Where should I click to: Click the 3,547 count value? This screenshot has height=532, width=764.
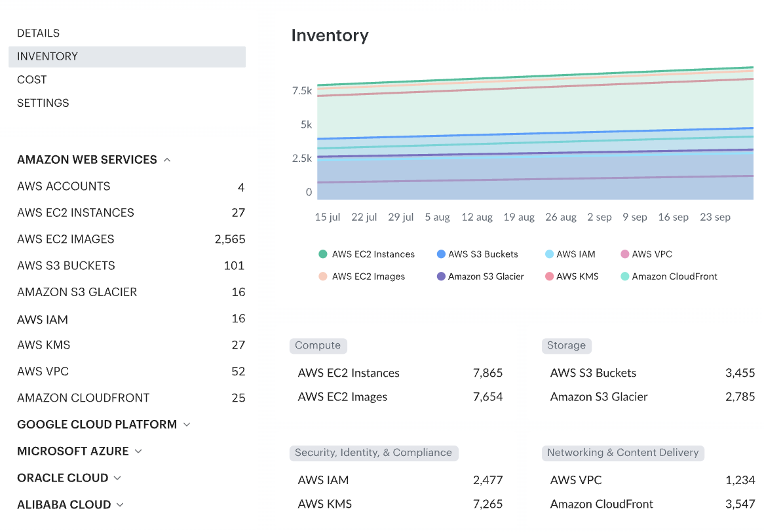740,504
